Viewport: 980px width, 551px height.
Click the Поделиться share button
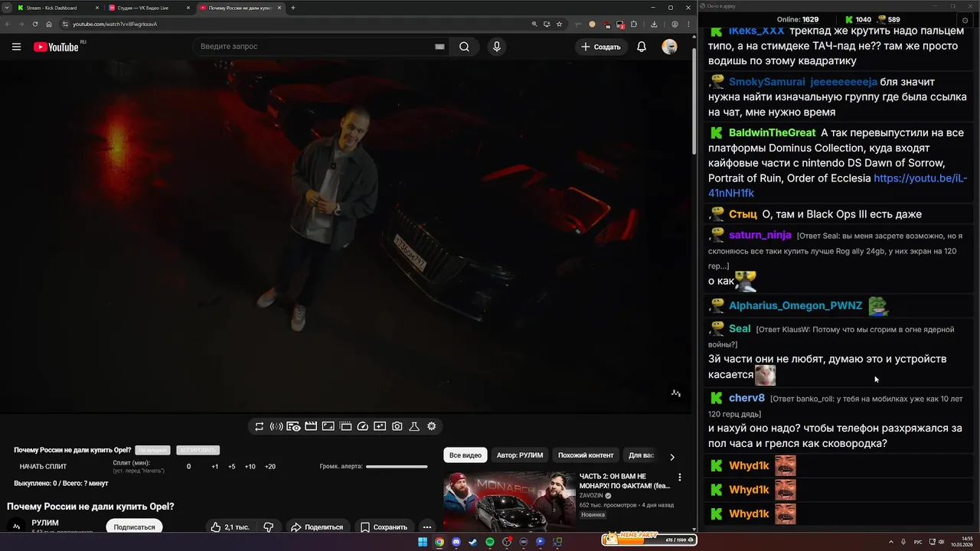click(x=317, y=527)
